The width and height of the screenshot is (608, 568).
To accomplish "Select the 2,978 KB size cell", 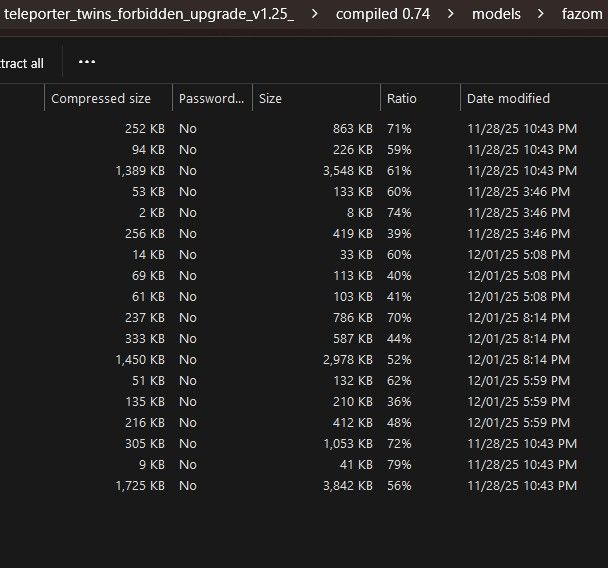I will click(x=348, y=359).
